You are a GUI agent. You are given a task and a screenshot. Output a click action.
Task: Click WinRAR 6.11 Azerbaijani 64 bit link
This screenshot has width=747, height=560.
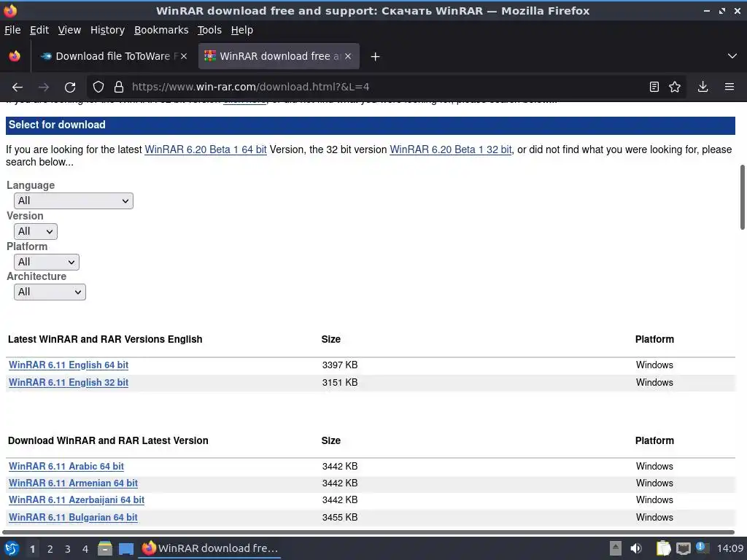(x=77, y=500)
